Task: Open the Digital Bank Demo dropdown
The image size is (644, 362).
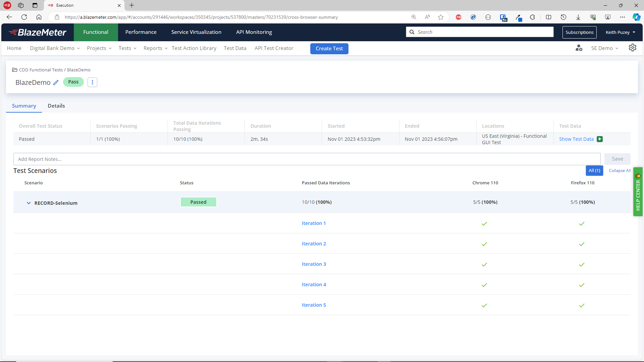Action: pos(54,48)
